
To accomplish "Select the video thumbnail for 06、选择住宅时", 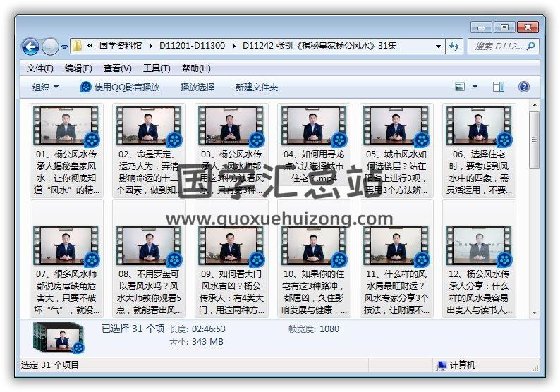I will [478, 125].
